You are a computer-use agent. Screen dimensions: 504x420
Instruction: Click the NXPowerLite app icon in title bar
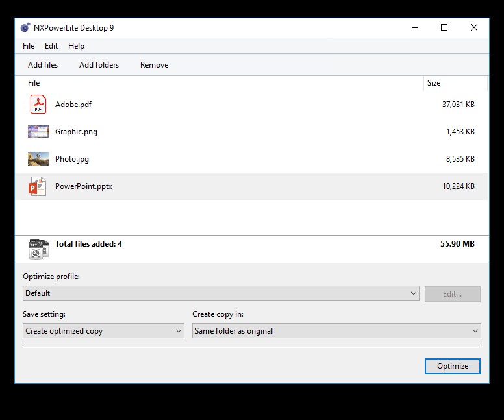[25, 28]
